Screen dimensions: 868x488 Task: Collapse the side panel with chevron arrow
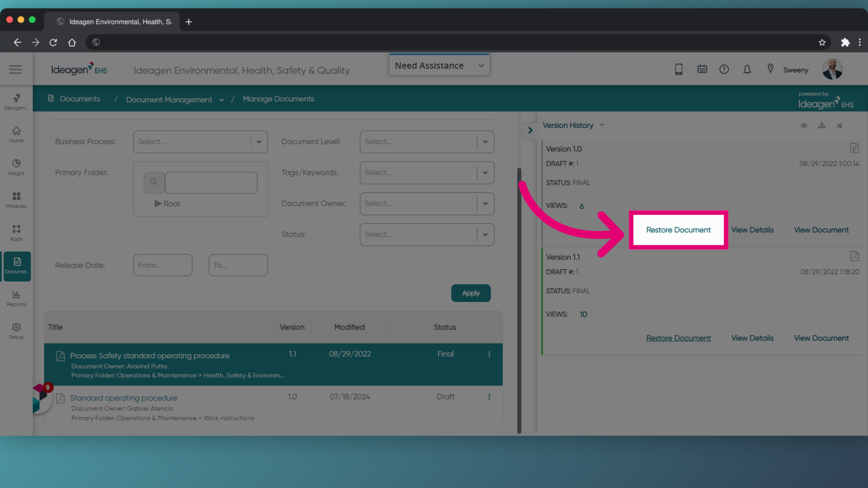click(530, 131)
